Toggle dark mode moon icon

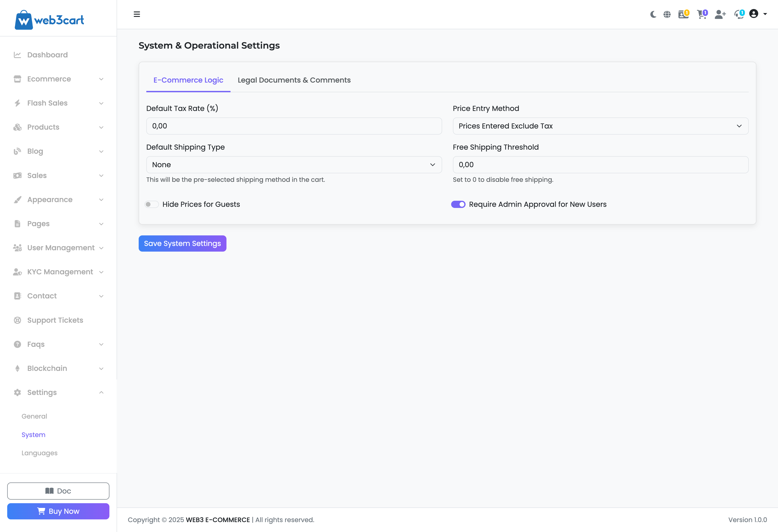653,14
